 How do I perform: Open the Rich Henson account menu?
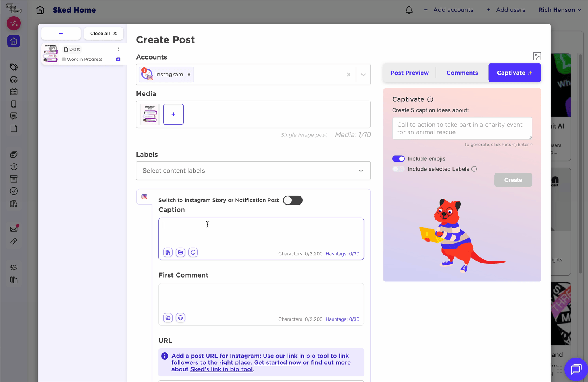tap(560, 10)
